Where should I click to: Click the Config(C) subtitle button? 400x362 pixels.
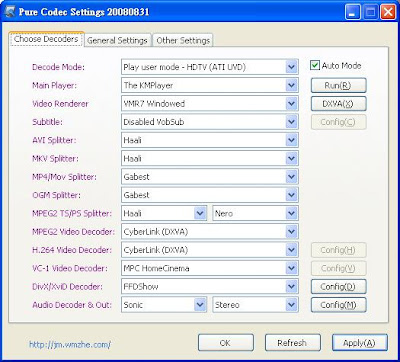click(x=339, y=122)
